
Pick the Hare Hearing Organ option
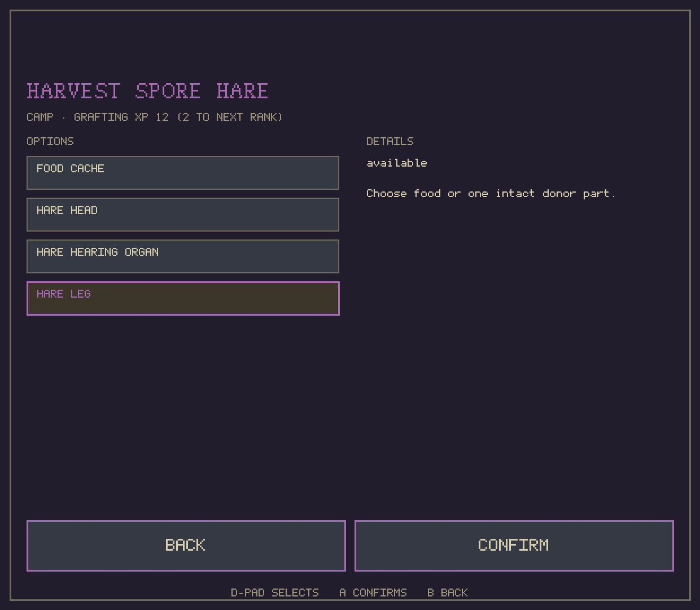183,256
